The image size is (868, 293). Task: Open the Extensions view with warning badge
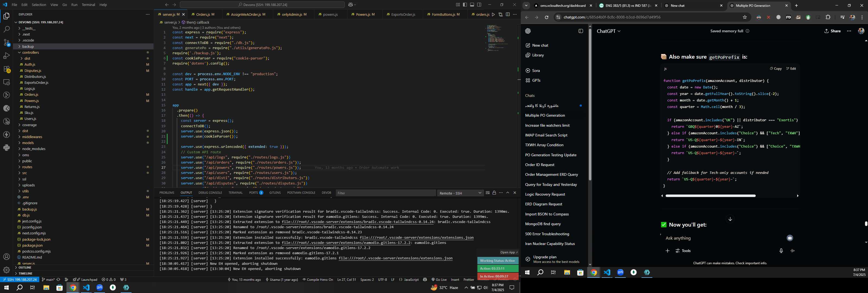point(7,69)
